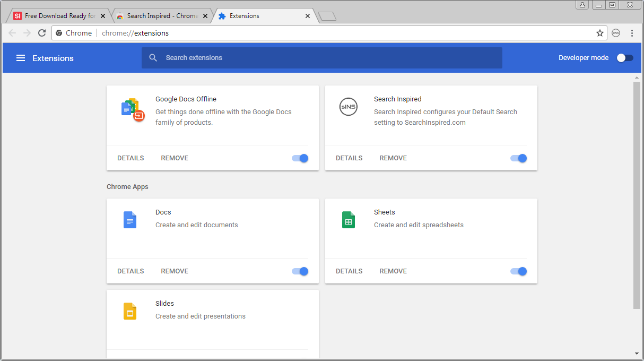This screenshot has width=644, height=361.
Task: Click the scrollbar down arrow
Action: coord(637,354)
